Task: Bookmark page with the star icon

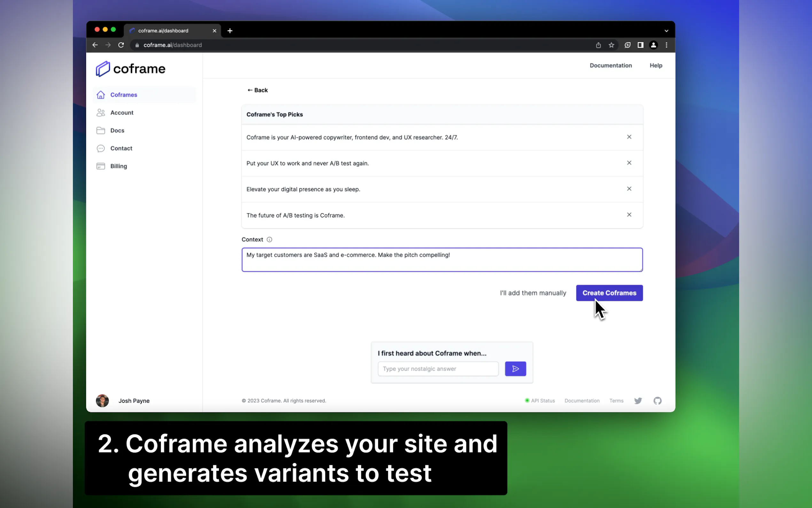Action: coord(611,45)
